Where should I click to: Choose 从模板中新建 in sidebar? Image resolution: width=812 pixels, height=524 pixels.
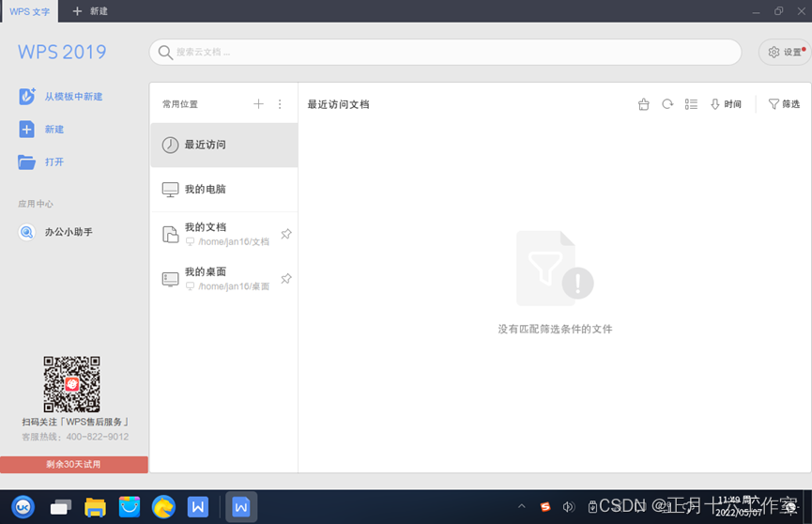[x=61, y=97]
